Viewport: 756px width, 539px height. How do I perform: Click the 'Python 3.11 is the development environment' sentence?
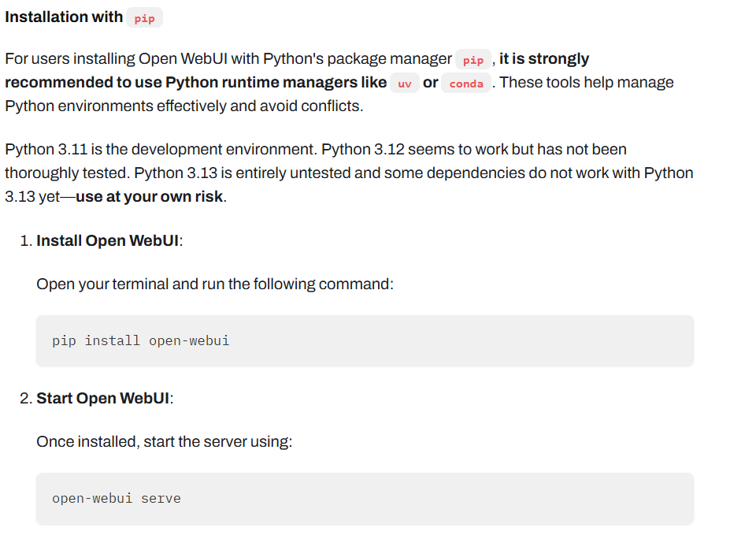pos(161,149)
